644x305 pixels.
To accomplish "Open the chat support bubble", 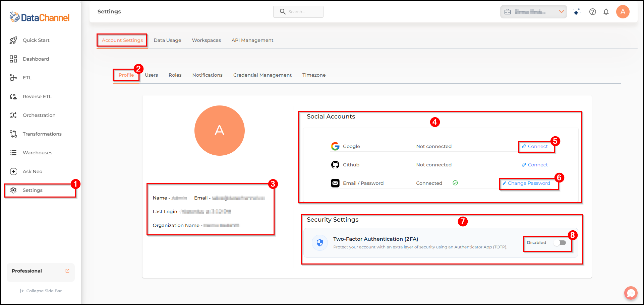I will [631, 293].
